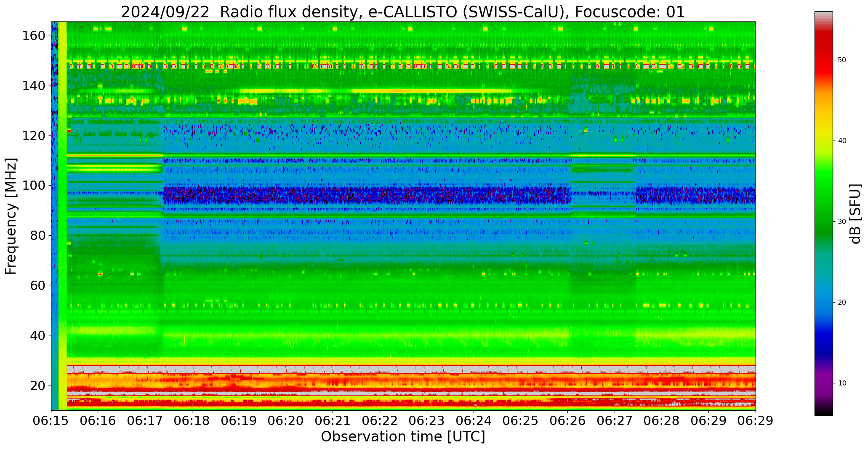This screenshot has width=868, height=449.
Task: Click the 40 frequency tick label
Action: (38, 335)
